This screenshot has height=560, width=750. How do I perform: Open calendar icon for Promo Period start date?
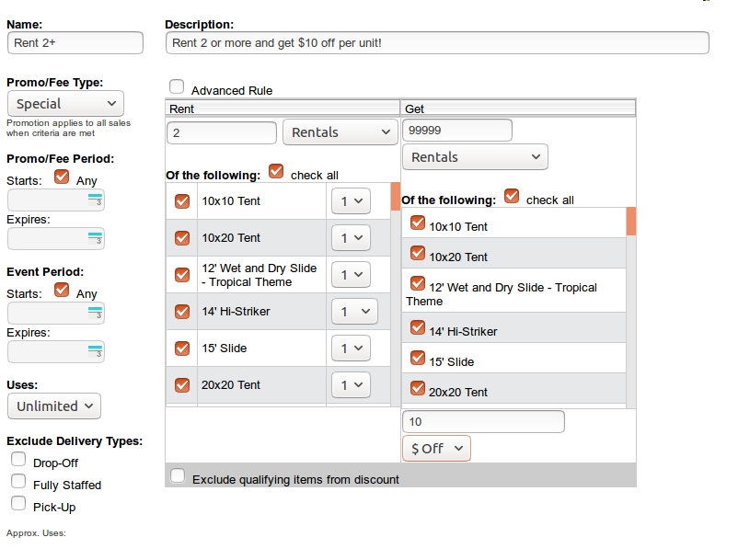tap(94, 200)
